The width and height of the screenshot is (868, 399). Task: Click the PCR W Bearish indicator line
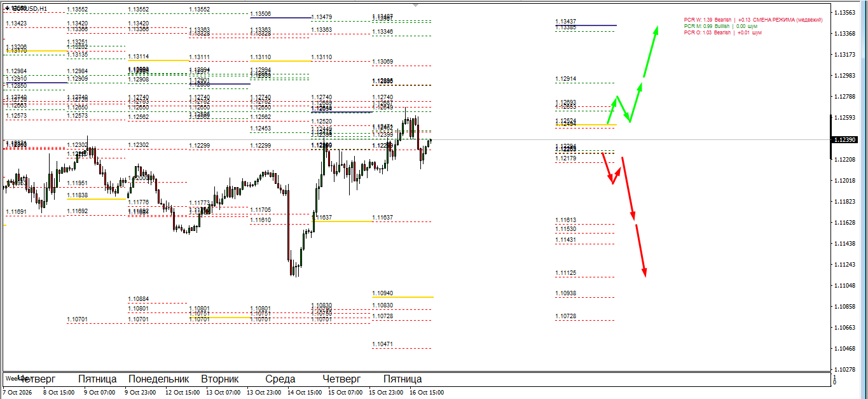[753, 20]
